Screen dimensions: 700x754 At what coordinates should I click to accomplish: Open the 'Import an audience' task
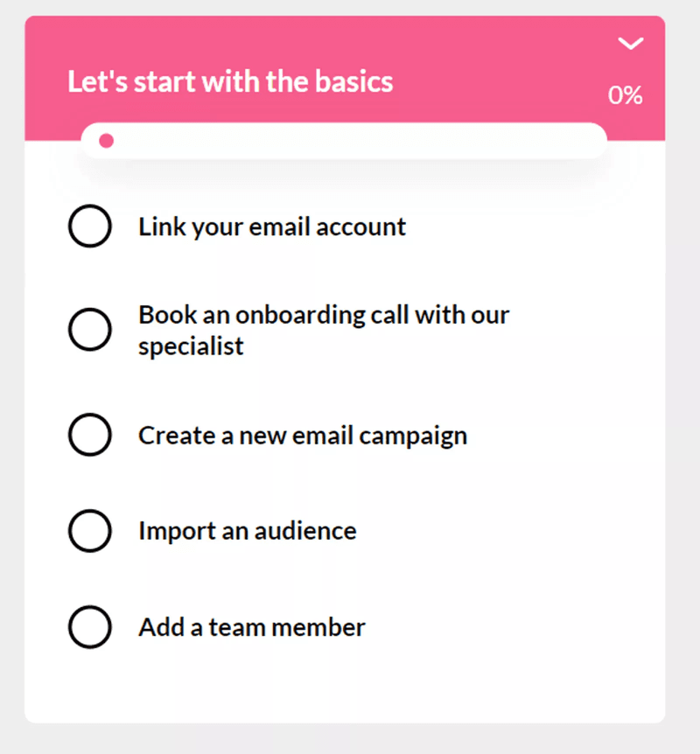(247, 531)
